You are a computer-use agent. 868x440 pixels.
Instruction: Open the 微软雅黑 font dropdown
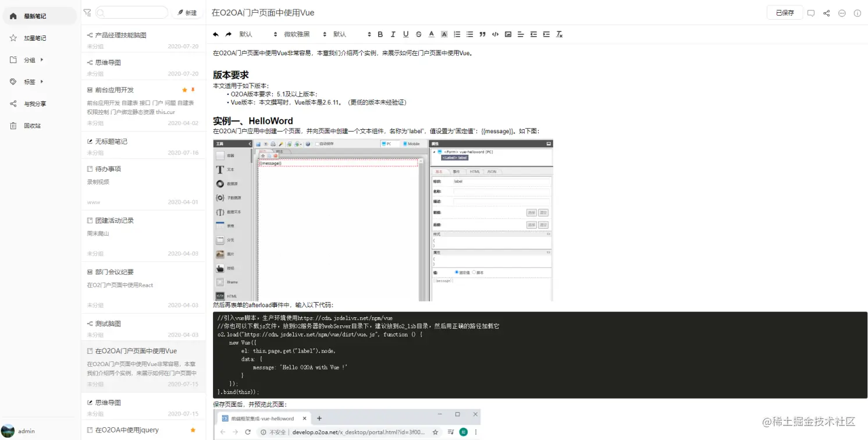[x=298, y=34]
